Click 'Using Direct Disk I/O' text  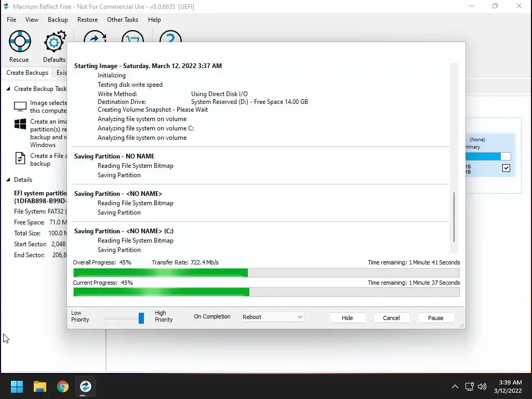219,94
